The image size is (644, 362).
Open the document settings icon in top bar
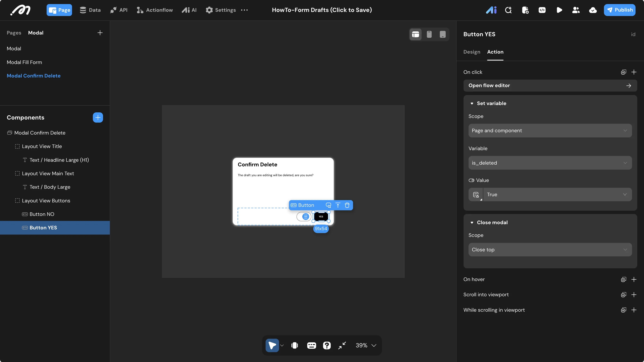(x=525, y=10)
